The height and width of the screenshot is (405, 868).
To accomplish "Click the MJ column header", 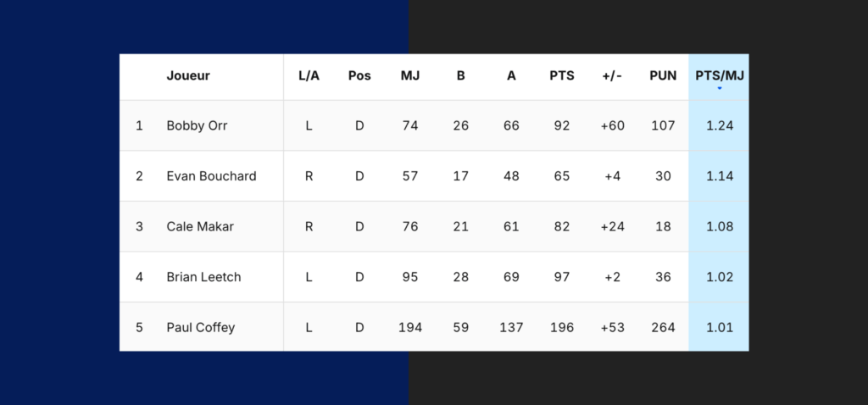I will (410, 75).
